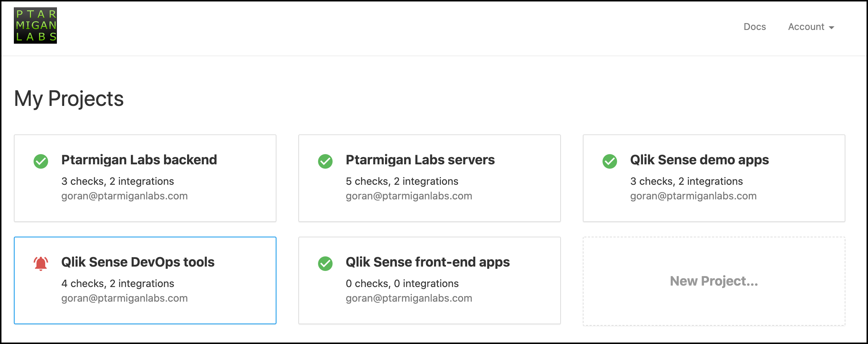Click '0 checks, 0 integrations' text

[x=402, y=283]
